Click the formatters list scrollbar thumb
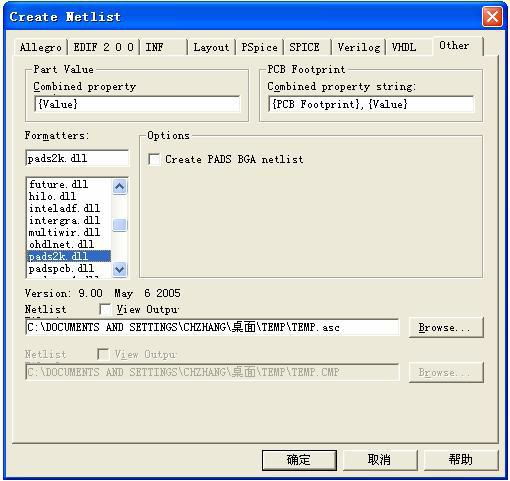 coord(119,225)
